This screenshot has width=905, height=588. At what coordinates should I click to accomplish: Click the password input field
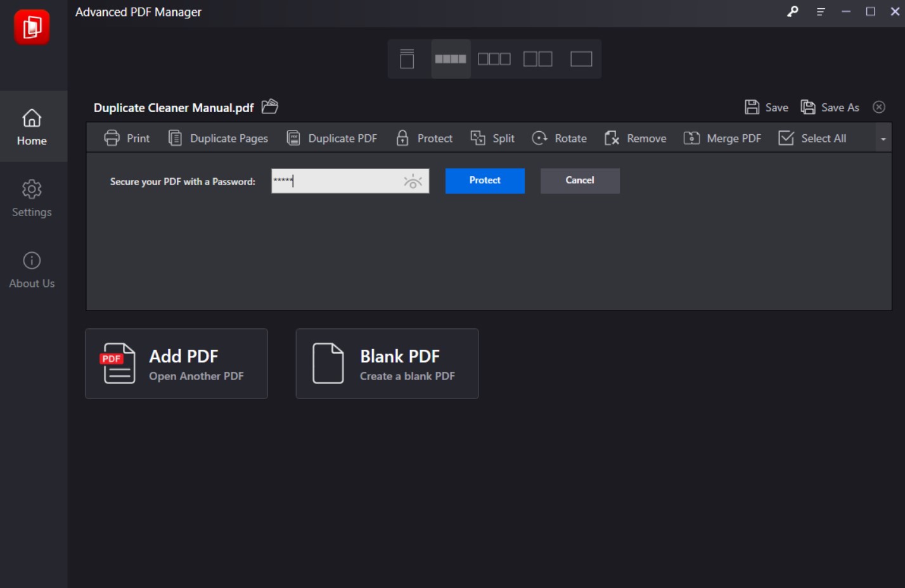[336, 181]
